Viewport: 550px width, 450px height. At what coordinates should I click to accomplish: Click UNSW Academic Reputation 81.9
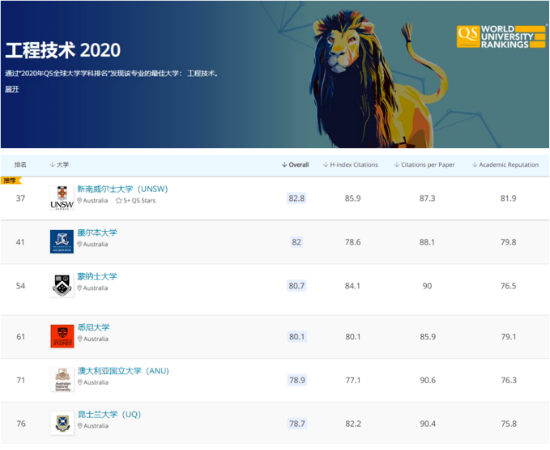(508, 198)
